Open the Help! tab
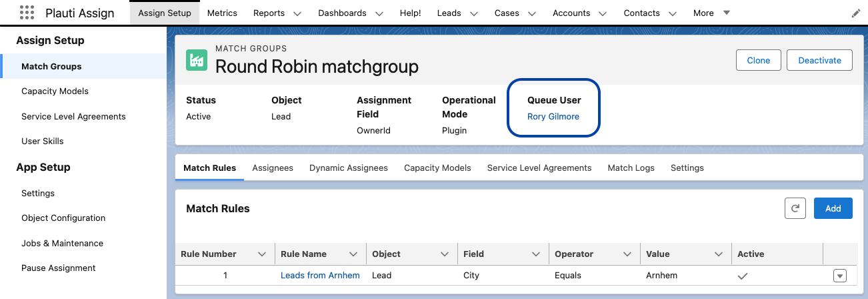Viewport: 868px width, 299px height. [411, 13]
